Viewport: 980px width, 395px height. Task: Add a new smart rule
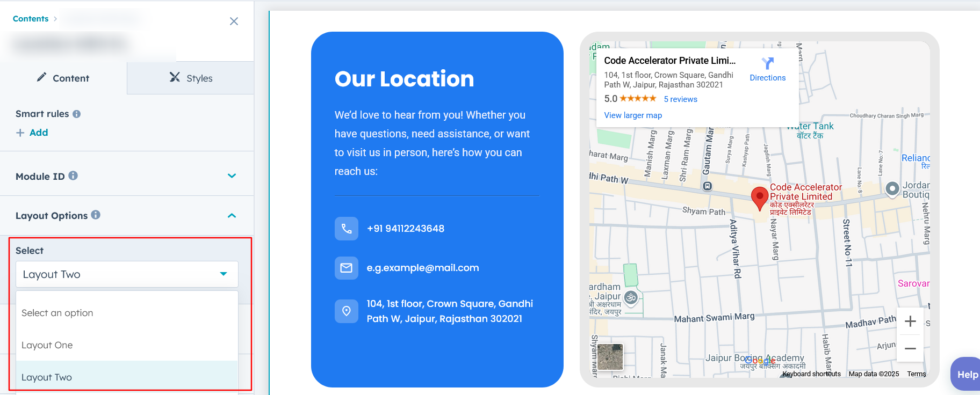click(x=32, y=133)
